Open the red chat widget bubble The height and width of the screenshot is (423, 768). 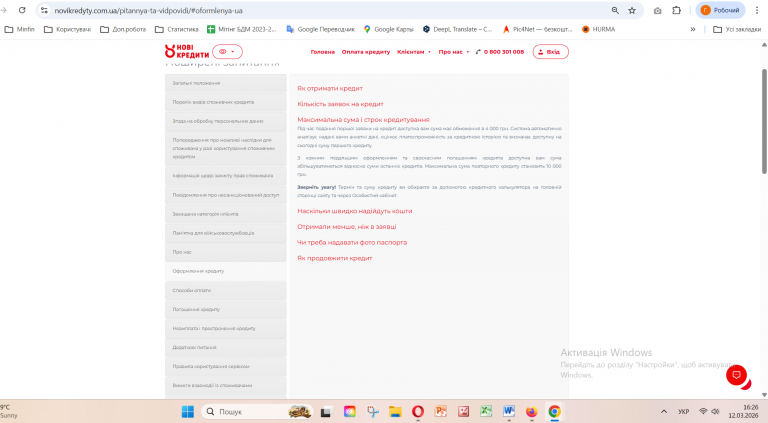[736, 376]
